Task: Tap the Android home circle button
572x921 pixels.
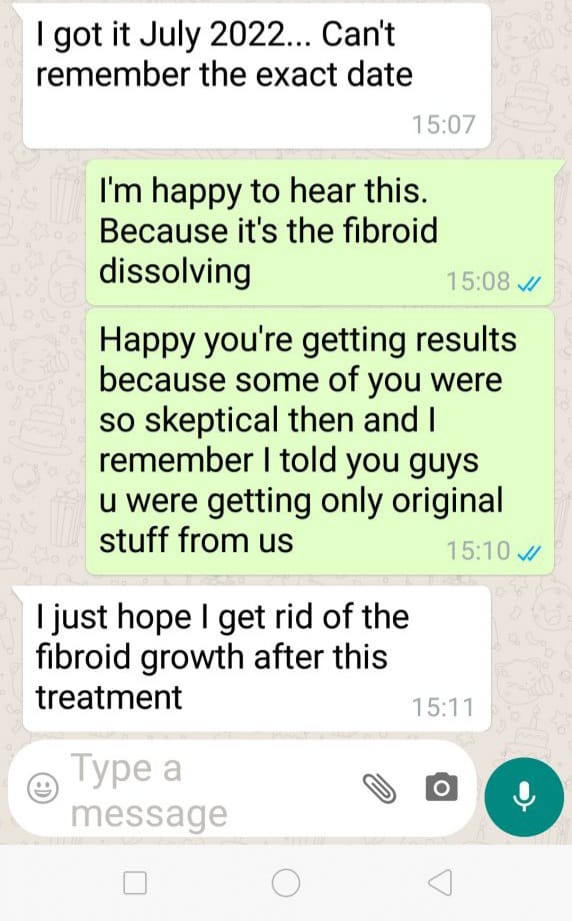Action: (286, 882)
